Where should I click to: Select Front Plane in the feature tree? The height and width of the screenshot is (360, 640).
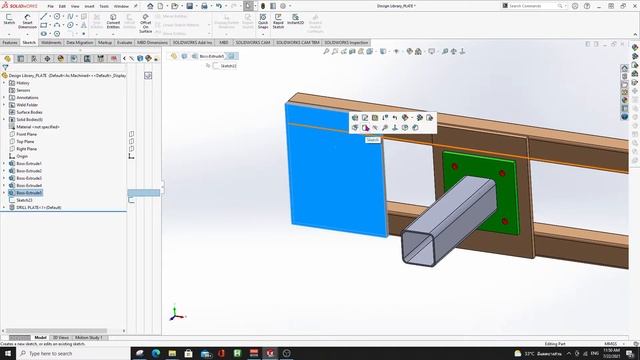pos(27,134)
